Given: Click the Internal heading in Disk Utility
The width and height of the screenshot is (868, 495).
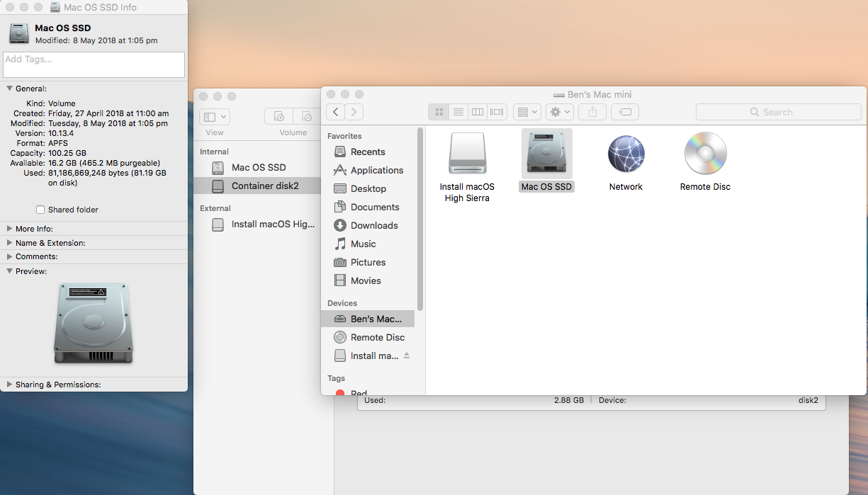Looking at the screenshot, I should pos(214,152).
